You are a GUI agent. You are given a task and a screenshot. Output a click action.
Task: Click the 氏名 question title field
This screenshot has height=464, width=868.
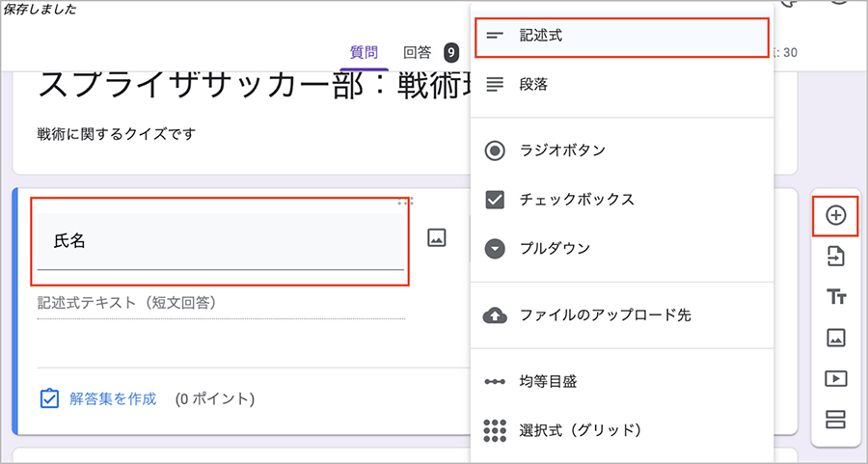[x=220, y=241]
